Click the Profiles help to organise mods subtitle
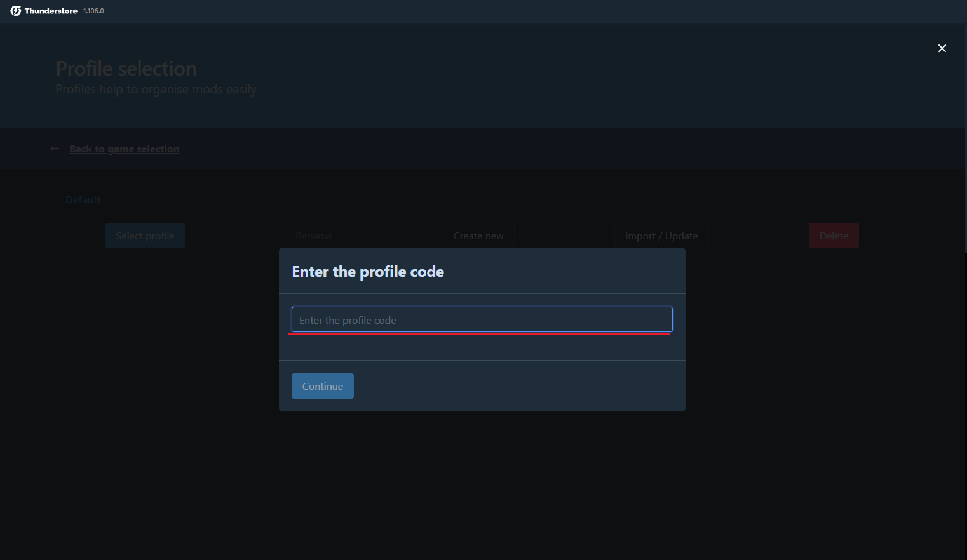This screenshot has width=967, height=560. [156, 89]
